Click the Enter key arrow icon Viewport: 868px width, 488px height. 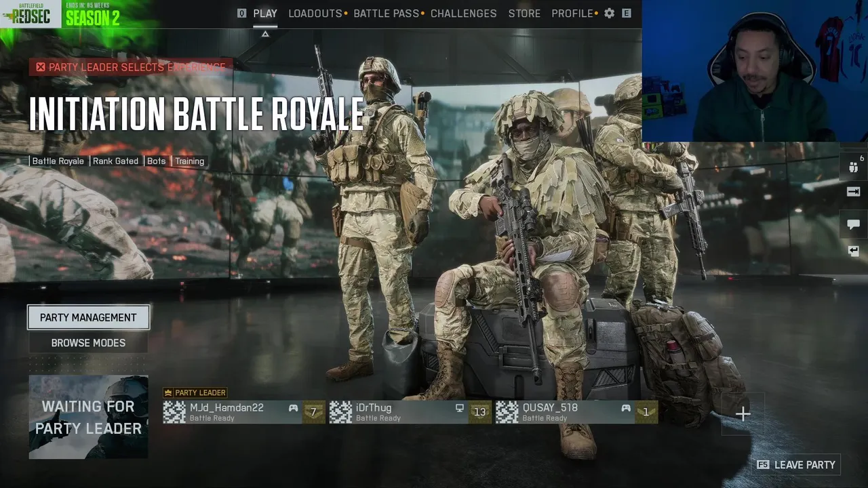click(854, 251)
